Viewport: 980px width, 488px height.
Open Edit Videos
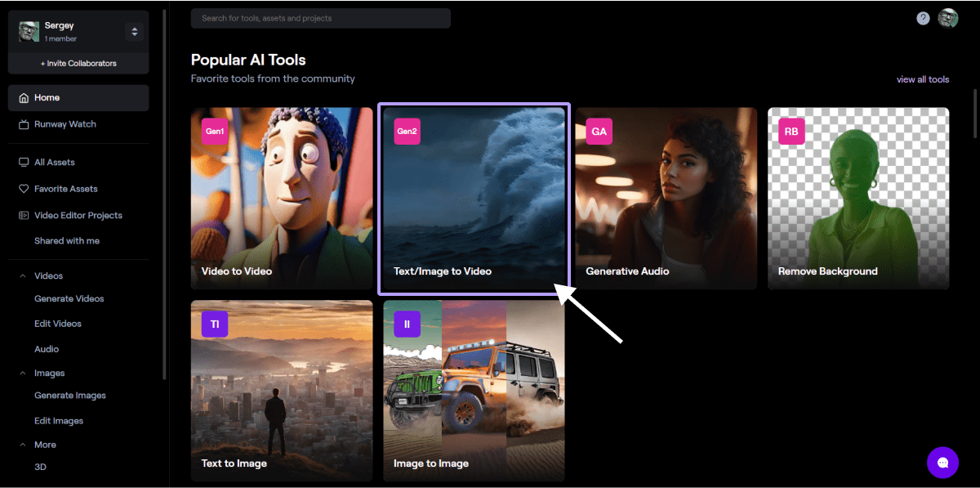[58, 324]
